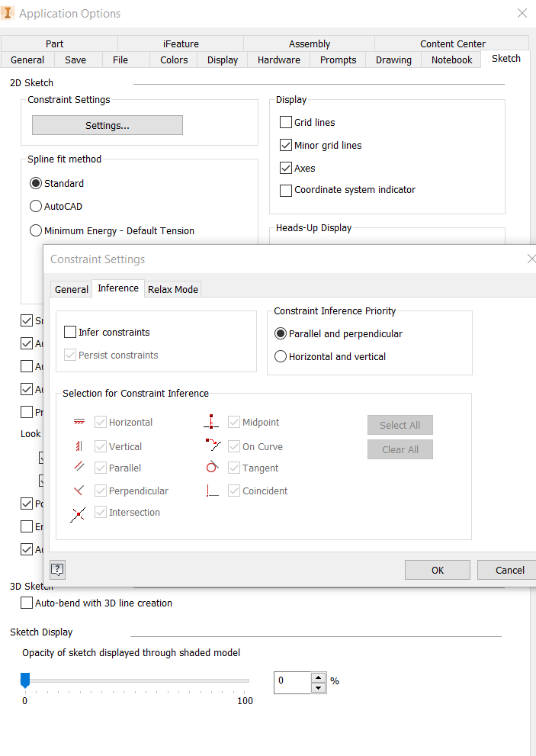536x756 pixels.
Task: Click the sketch opacity slider handle
Action: pos(24,680)
